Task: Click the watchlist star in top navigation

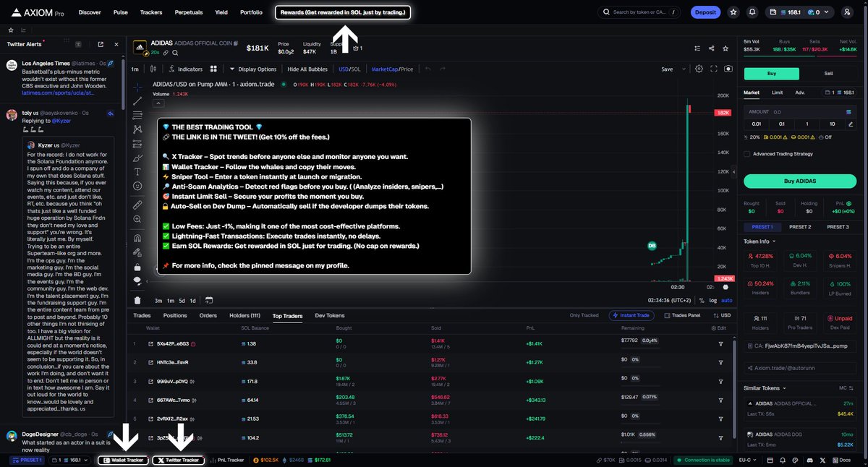Action: click(x=733, y=12)
